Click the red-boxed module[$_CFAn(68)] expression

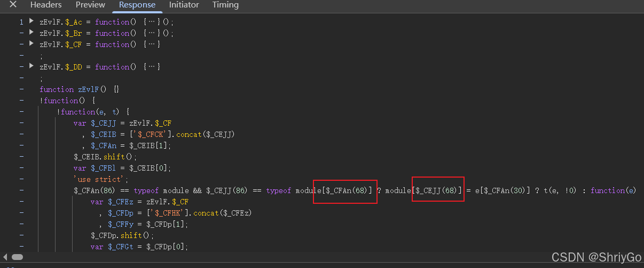click(x=345, y=191)
